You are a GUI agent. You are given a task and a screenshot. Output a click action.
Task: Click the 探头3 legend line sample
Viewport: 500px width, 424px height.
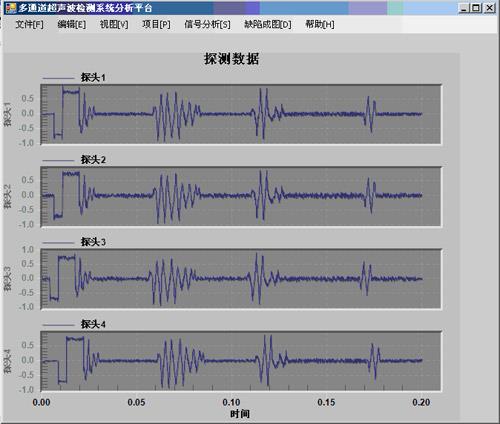[58, 243]
